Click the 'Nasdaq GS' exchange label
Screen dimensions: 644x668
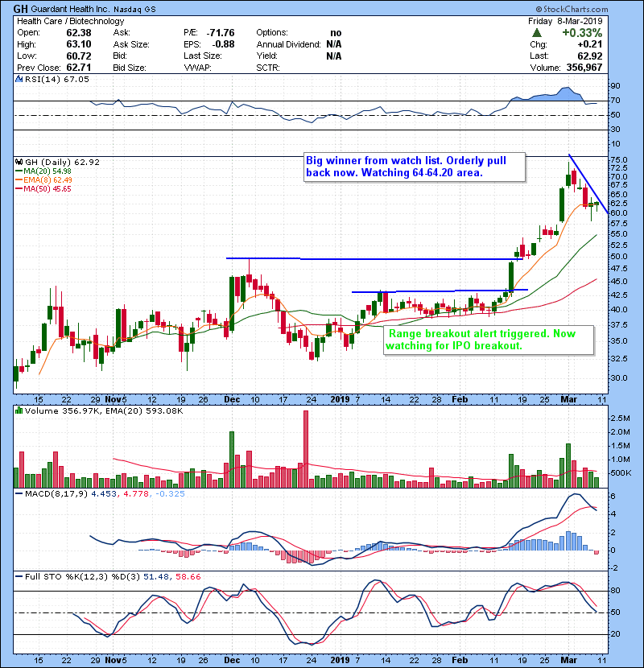134,9
